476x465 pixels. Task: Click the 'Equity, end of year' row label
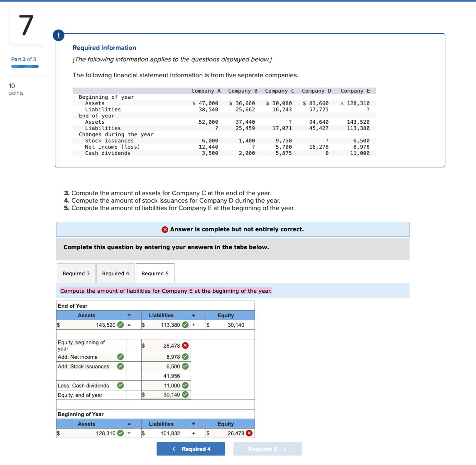pyautogui.click(x=80, y=395)
